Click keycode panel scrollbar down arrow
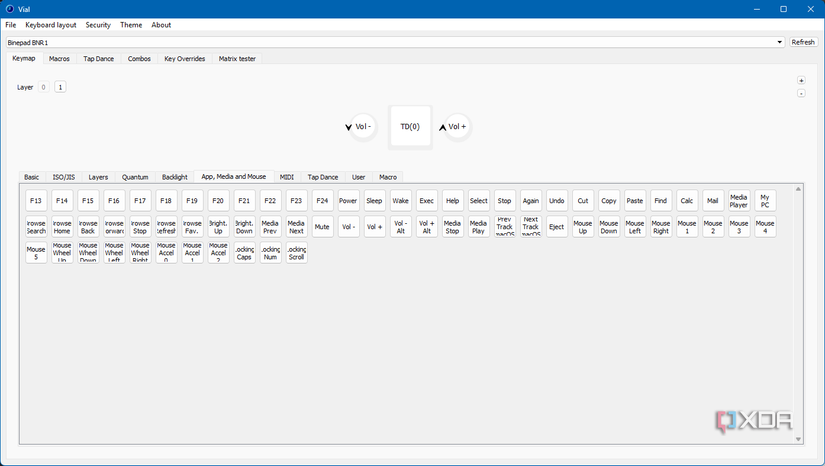 point(798,439)
